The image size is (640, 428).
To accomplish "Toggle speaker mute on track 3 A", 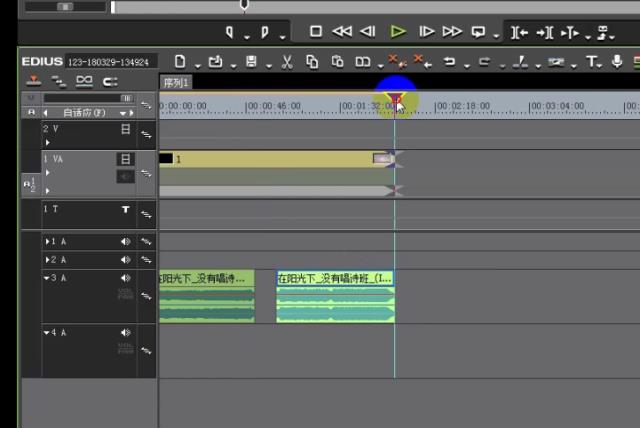I will point(126,278).
